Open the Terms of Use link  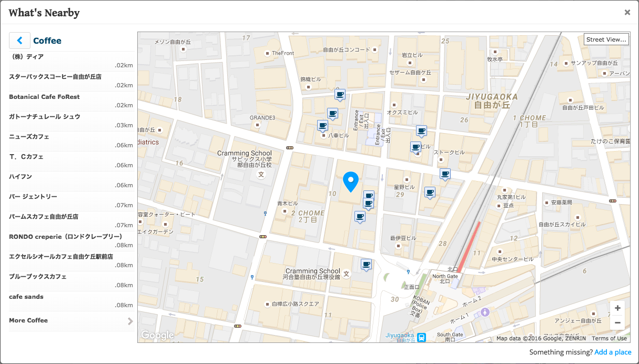click(x=610, y=338)
